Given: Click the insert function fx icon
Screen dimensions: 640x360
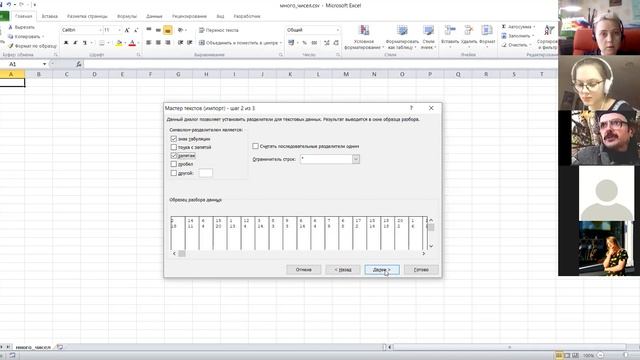Looking at the screenshot, I should click(78, 64).
